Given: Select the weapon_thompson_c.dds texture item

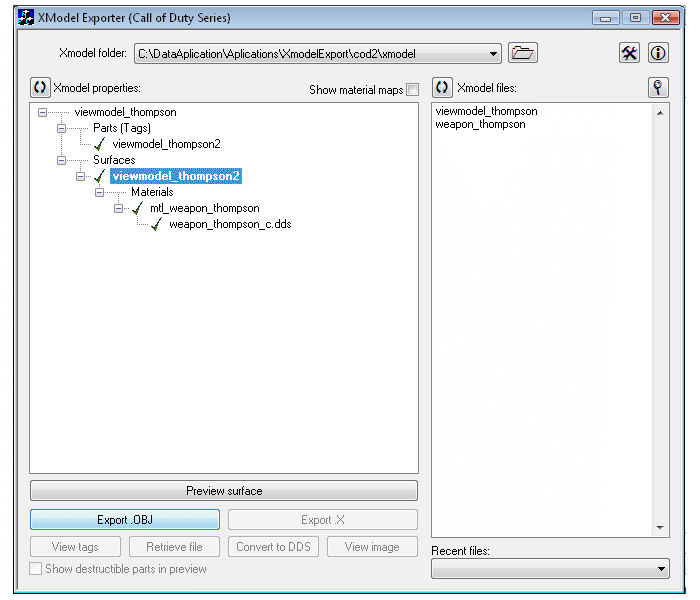Looking at the screenshot, I should pos(230,224).
